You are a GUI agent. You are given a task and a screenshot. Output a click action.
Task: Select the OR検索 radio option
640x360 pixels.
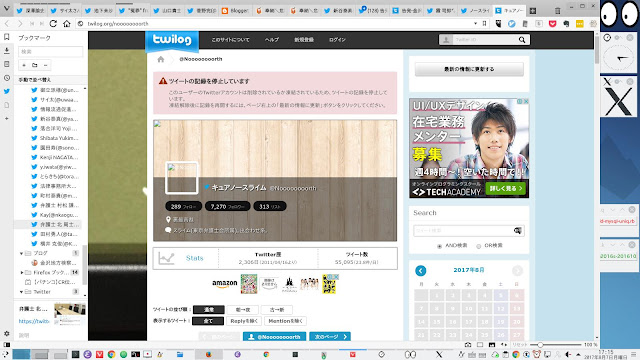[x=479, y=246]
